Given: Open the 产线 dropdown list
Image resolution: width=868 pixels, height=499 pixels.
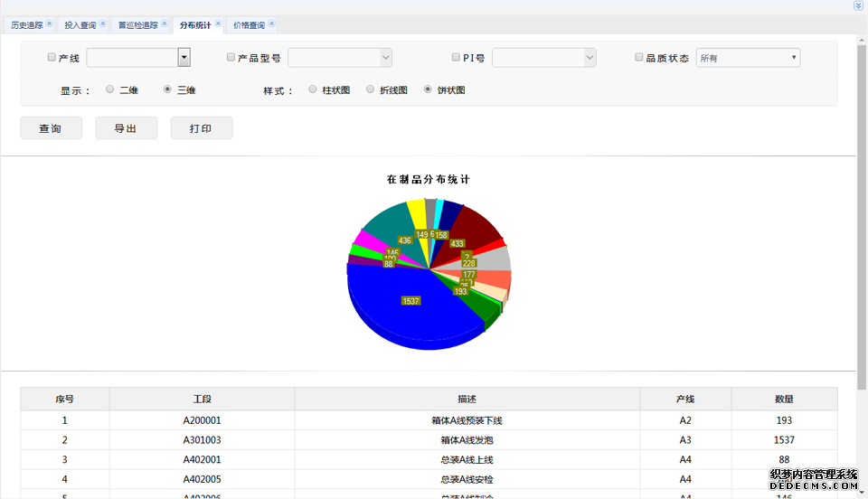Looking at the screenshot, I should [x=184, y=58].
